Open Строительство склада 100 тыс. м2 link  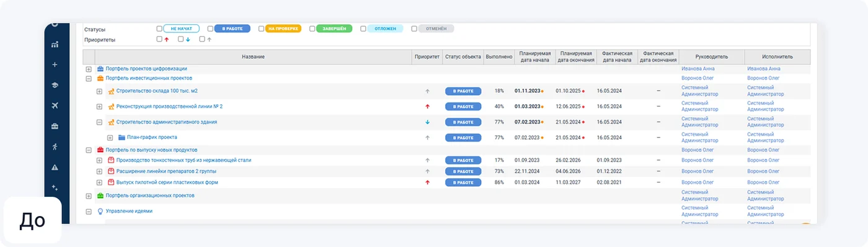point(157,91)
